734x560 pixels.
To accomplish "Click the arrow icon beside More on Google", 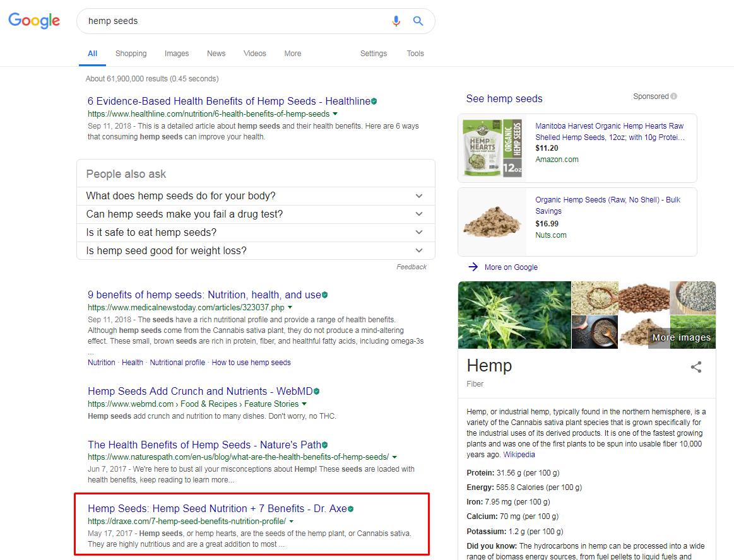I will click(473, 267).
